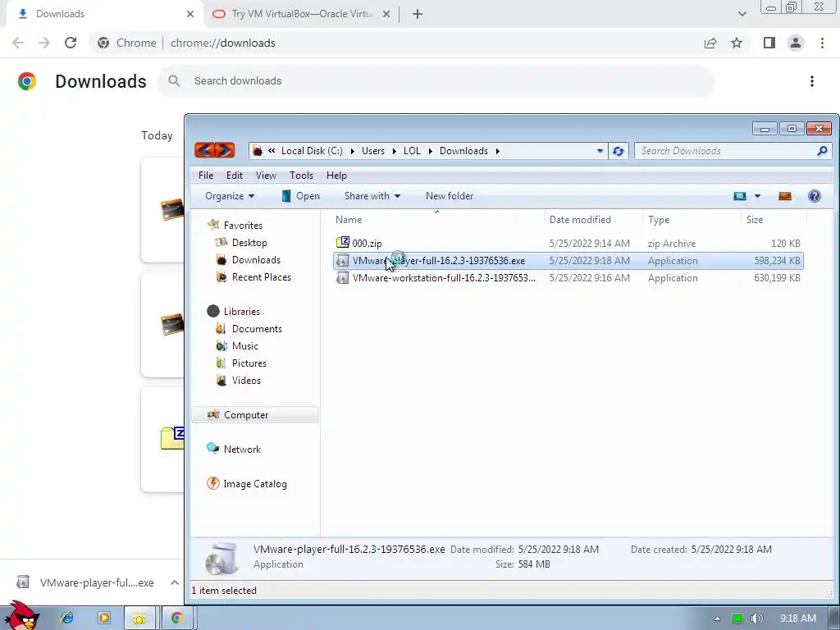Click the Open toolbar button

tap(300, 196)
